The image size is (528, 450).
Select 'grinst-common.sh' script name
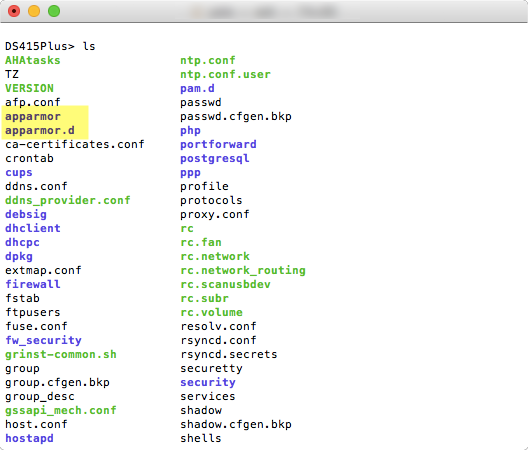click(61, 354)
